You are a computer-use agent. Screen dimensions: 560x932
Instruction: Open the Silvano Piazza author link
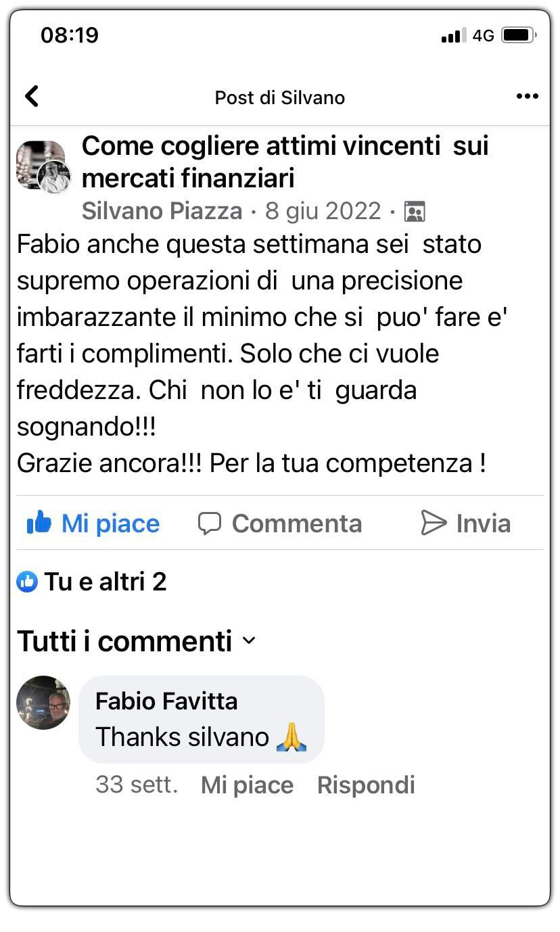coord(162,211)
